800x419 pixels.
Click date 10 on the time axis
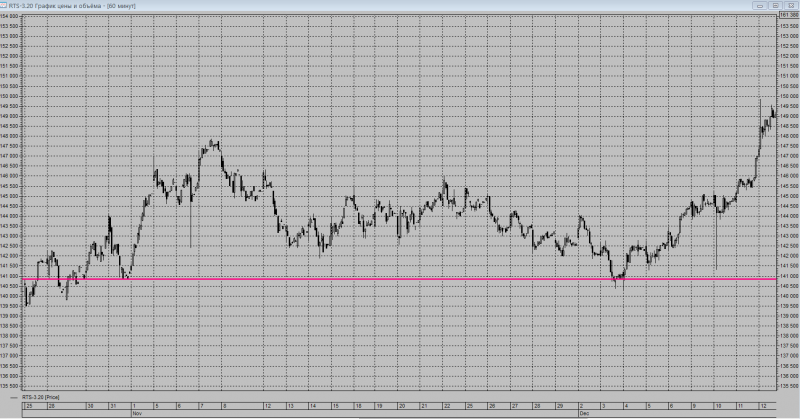click(x=718, y=406)
